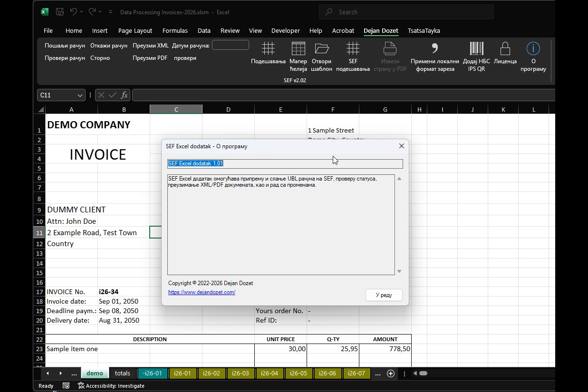Open the Лиценца lock icon

505,53
